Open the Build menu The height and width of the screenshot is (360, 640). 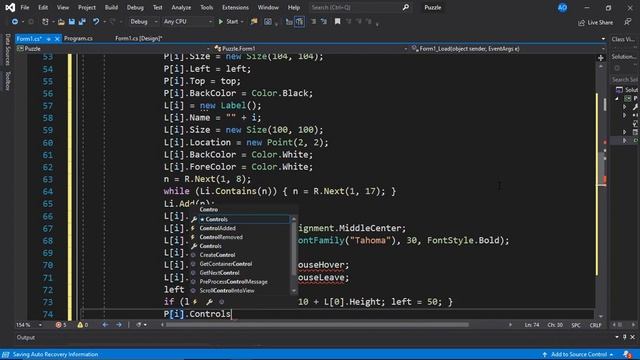[111, 7]
